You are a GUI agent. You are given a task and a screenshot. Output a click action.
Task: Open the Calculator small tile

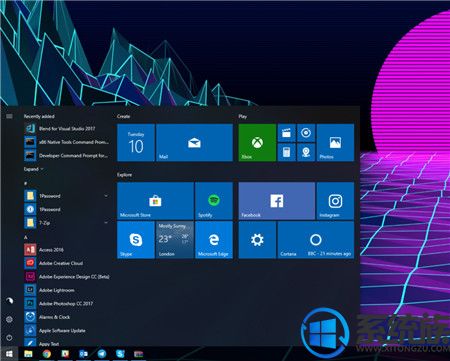point(286,152)
